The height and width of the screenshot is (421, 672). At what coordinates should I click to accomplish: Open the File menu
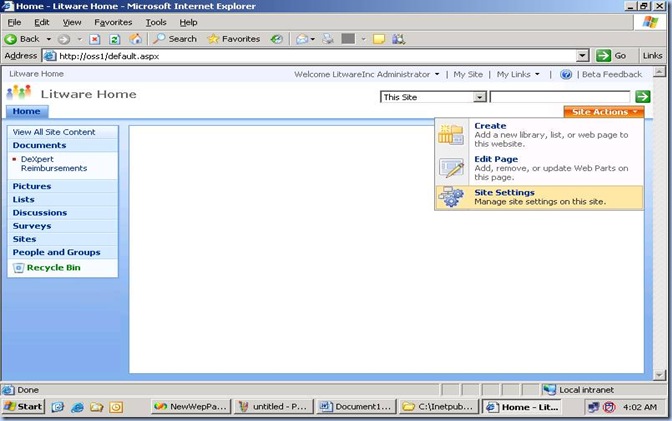tap(14, 22)
